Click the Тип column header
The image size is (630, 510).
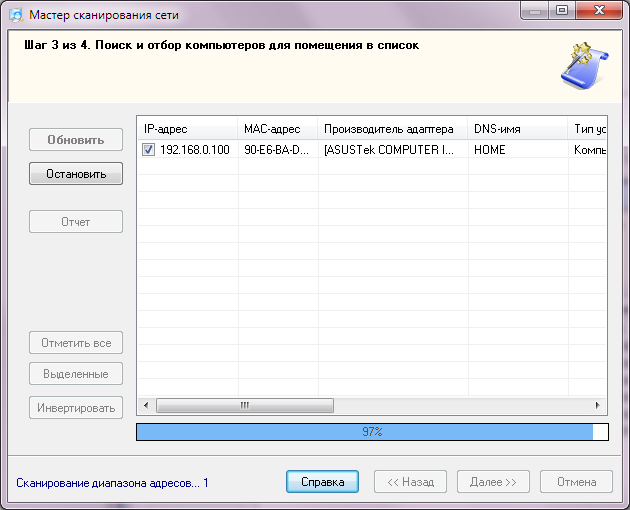pyautogui.click(x=586, y=130)
